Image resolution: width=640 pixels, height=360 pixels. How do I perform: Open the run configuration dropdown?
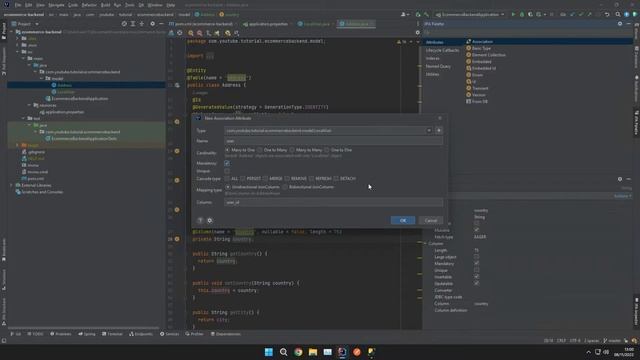471,14
